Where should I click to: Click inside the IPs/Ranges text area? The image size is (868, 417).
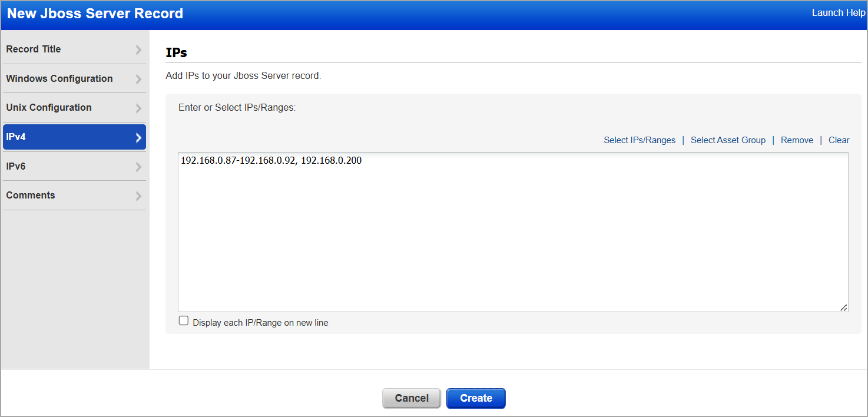513,232
